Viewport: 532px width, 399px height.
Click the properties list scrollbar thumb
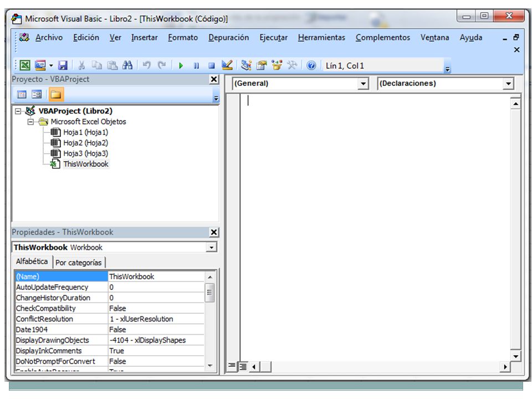[209, 293]
